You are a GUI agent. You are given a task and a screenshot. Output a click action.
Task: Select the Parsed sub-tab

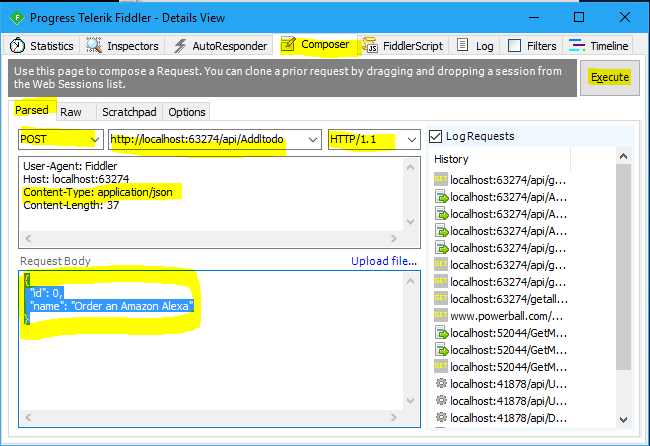pos(32,110)
